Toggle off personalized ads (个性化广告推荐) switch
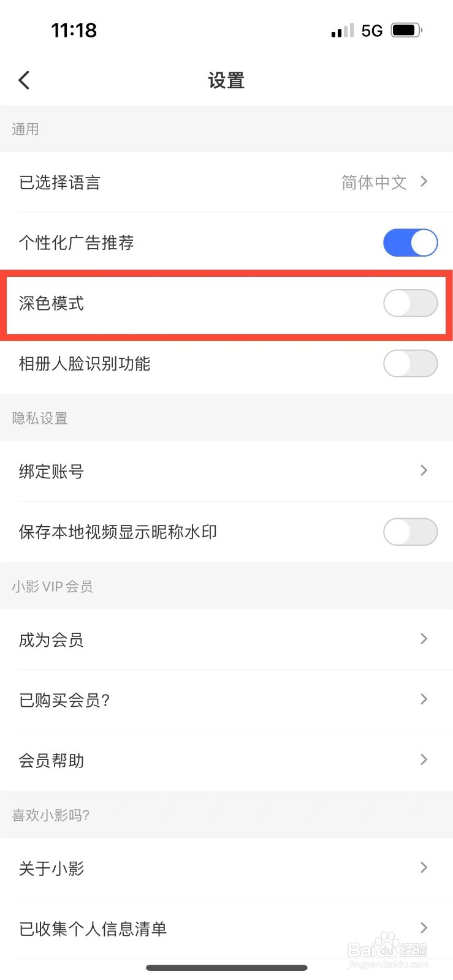 point(410,243)
